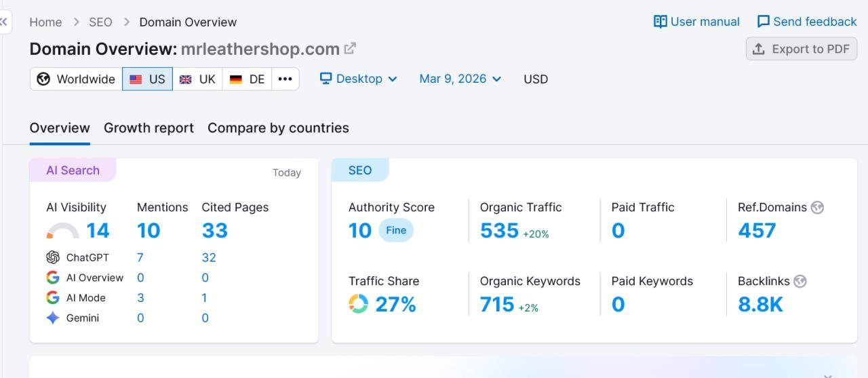Select the Worldwide database option
The image size is (868, 378).
(x=76, y=79)
